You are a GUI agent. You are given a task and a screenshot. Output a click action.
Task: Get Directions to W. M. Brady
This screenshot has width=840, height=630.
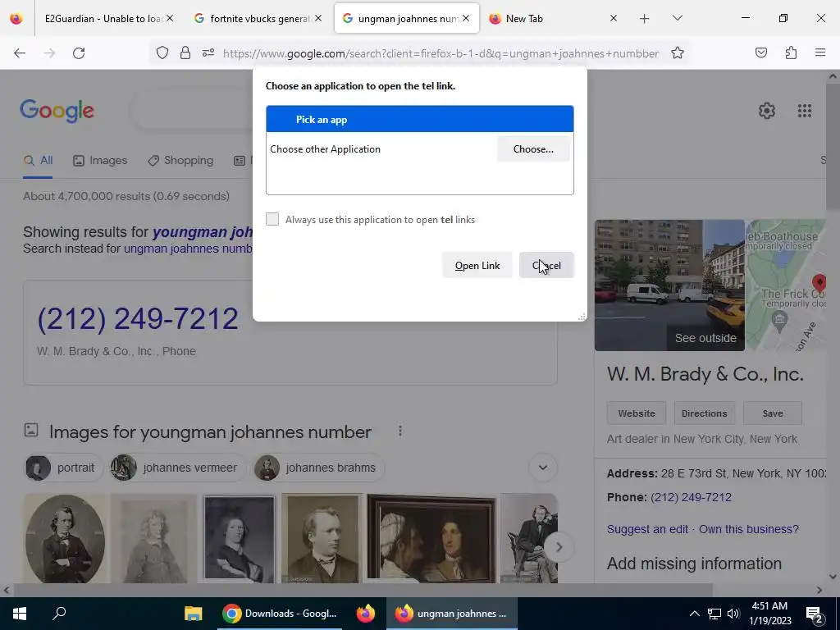[704, 413]
